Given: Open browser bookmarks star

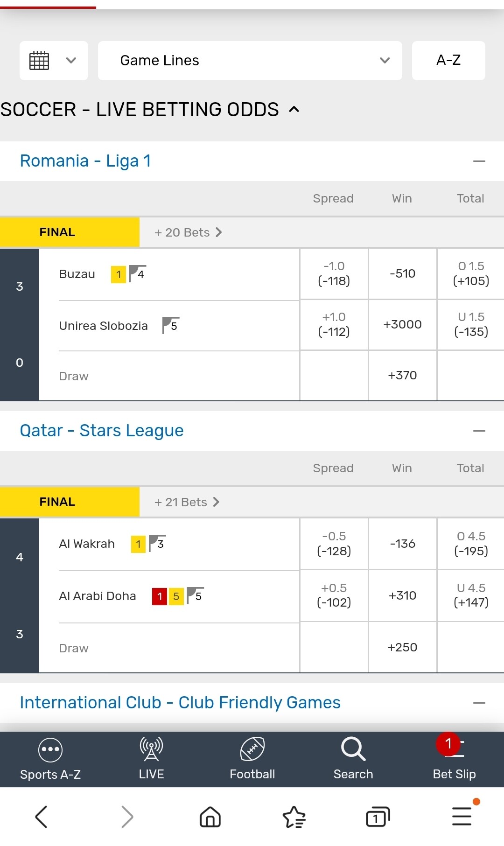Looking at the screenshot, I should (x=294, y=817).
